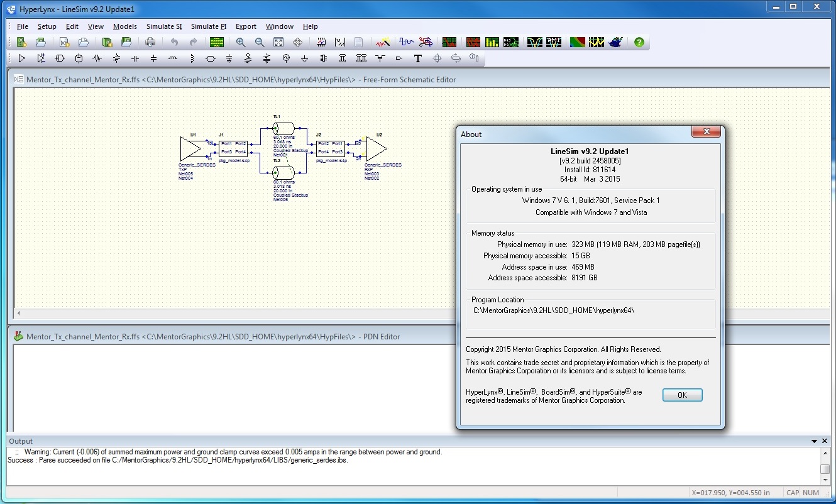Click the undo arrow icon

coord(174,42)
